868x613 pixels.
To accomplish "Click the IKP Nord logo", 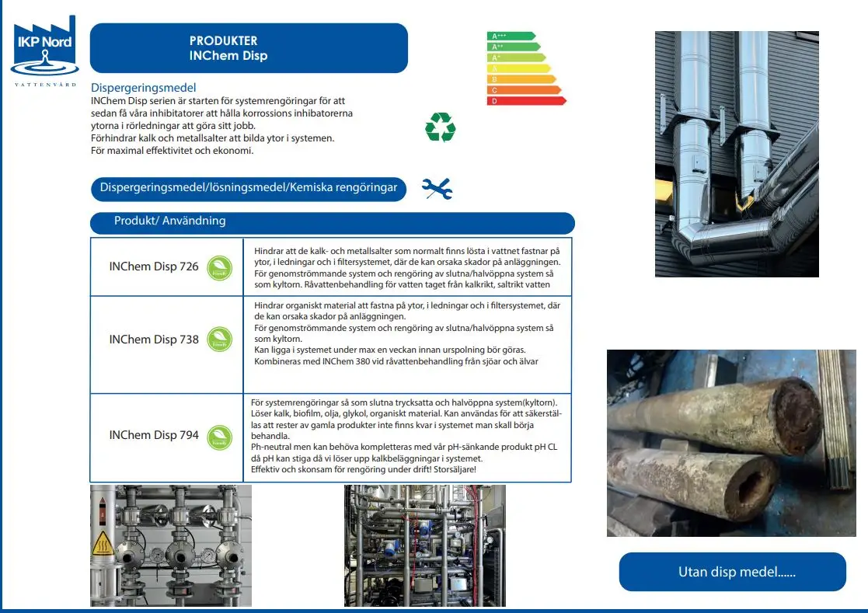I will (44, 51).
